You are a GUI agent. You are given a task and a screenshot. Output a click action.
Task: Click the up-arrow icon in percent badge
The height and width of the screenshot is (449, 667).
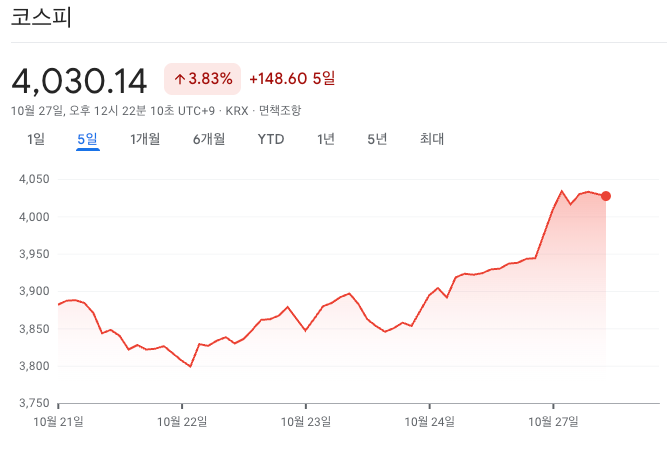coord(179,78)
